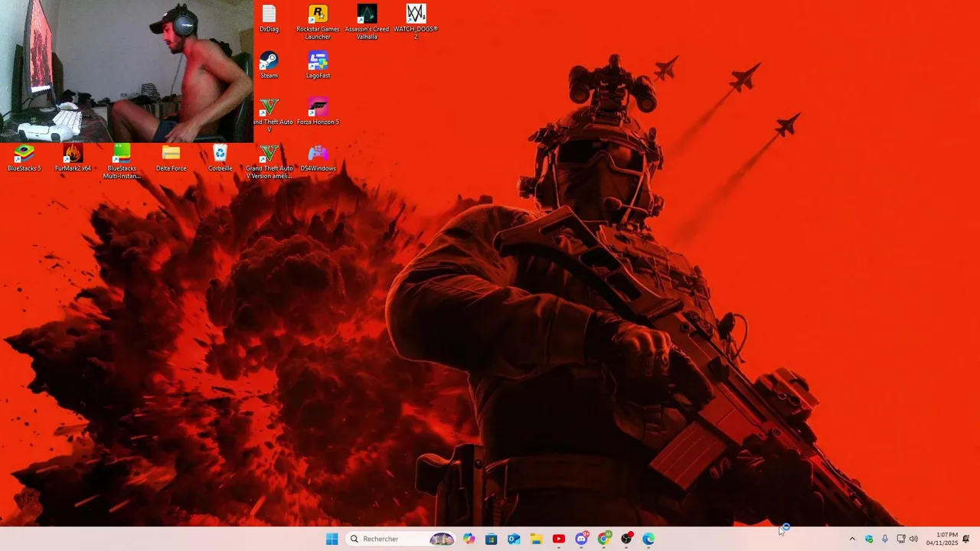Screen dimensions: 980x551
Task: Launch Rockstar Games Launcher shortcut
Action: click(318, 22)
